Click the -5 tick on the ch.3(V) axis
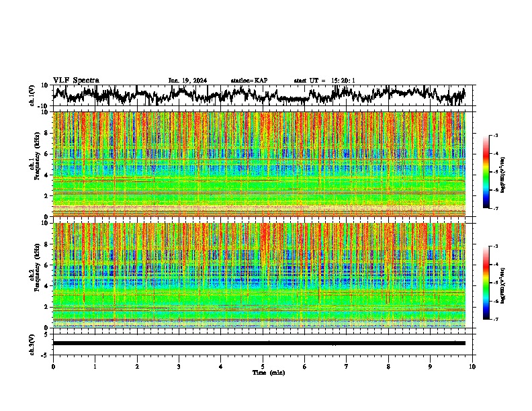 pyautogui.click(x=45, y=355)
